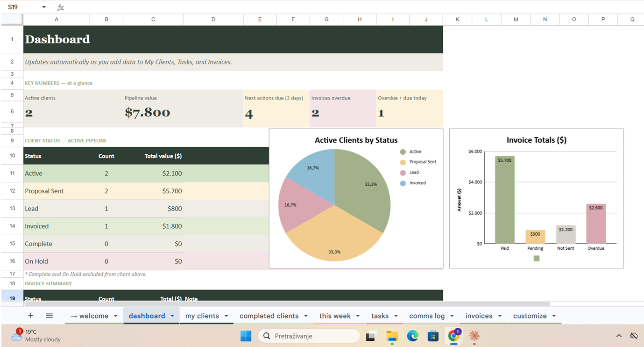This screenshot has width=644, height=347.
Task: Select row 11 header
Action: [x=12, y=173]
